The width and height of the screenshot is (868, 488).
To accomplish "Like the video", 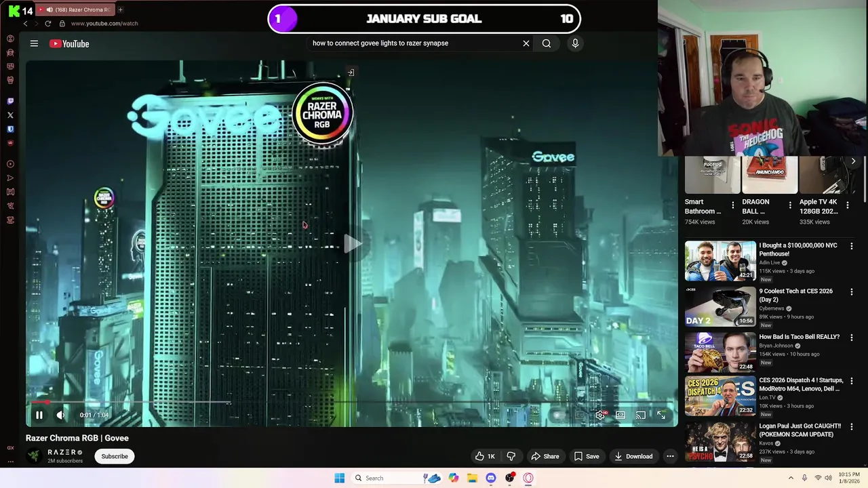I will [x=485, y=456].
